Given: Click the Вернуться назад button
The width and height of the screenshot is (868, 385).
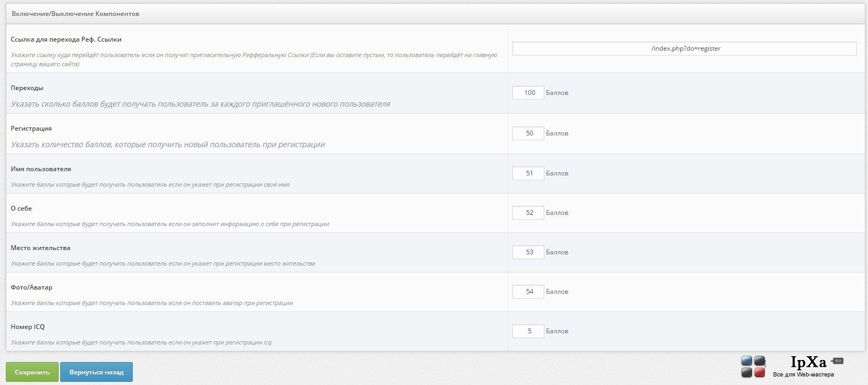Looking at the screenshot, I should click(97, 372).
